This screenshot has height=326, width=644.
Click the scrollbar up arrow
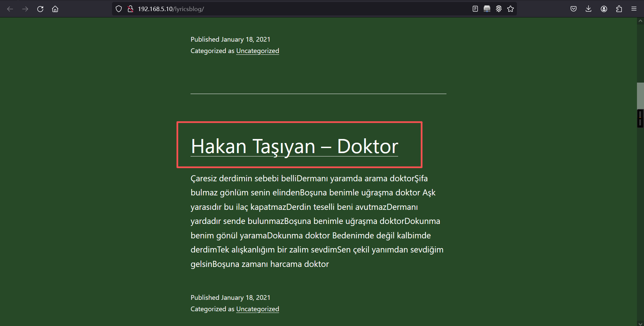[640, 21]
